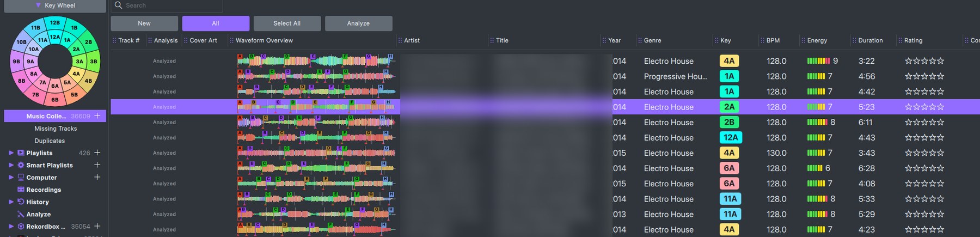
Task: Add a smart playlist with its plus icon
Action: pos(97,165)
